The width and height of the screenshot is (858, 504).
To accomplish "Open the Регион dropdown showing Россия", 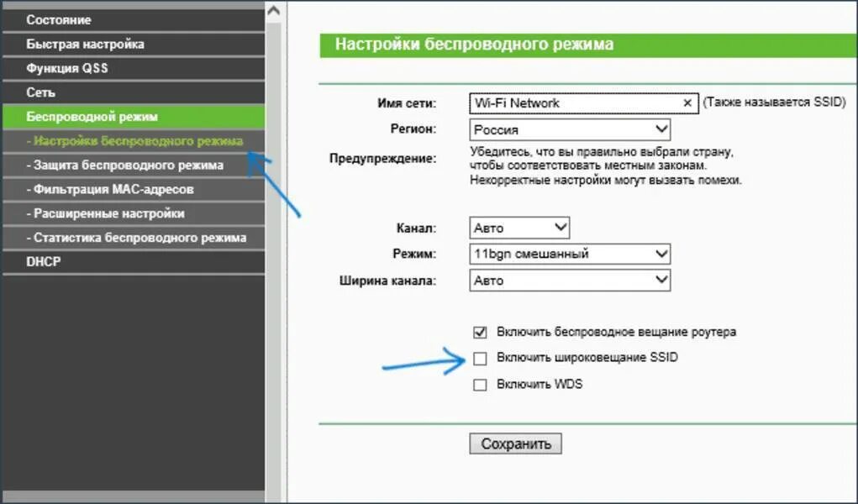I will (x=570, y=129).
